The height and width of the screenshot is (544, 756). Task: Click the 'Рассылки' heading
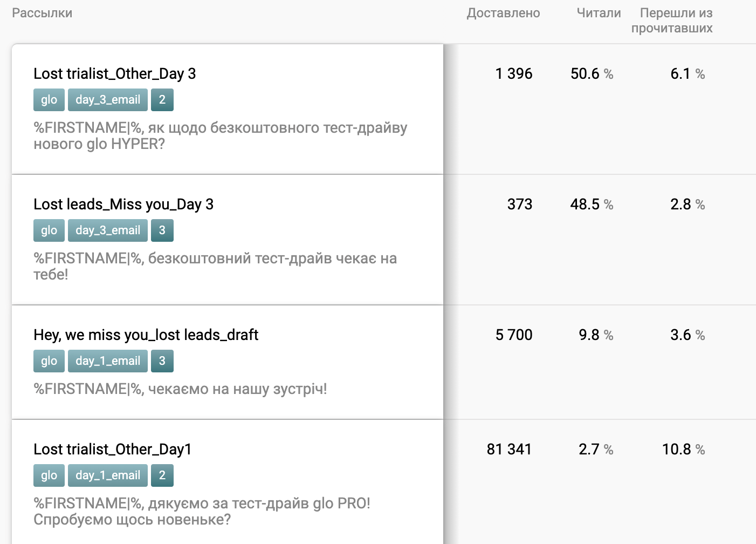point(42,13)
